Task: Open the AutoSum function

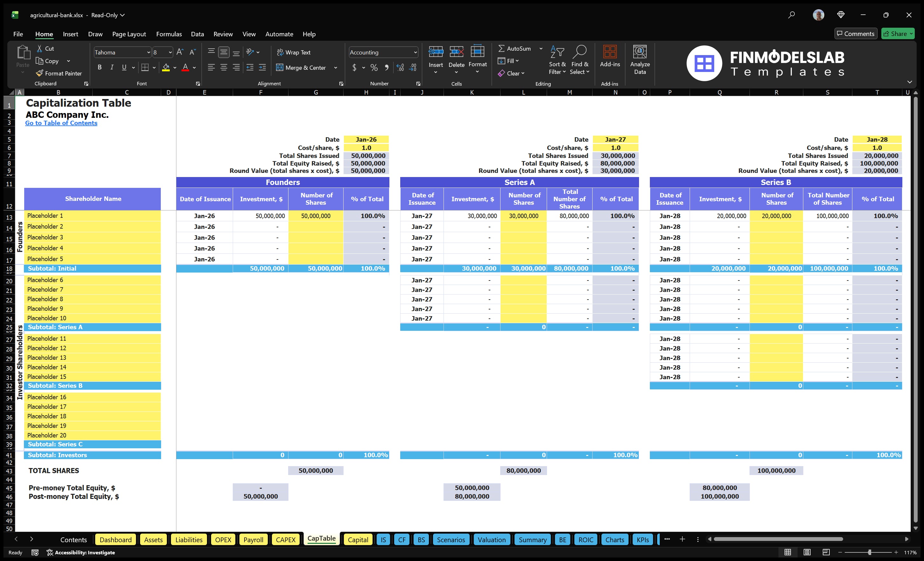Action: point(516,48)
